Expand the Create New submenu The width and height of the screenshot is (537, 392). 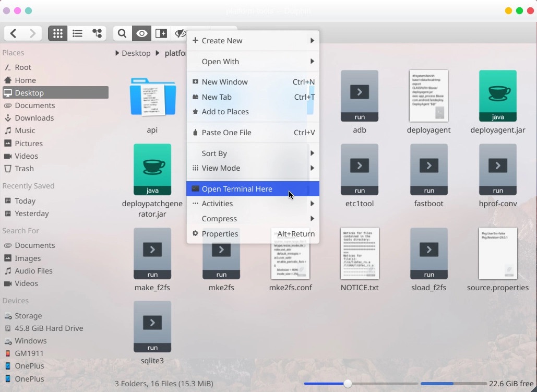click(x=253, y=41)
